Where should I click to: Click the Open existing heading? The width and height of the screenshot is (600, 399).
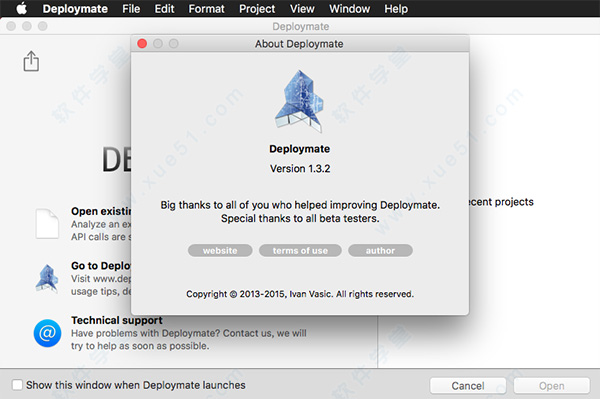coord(101,211)
